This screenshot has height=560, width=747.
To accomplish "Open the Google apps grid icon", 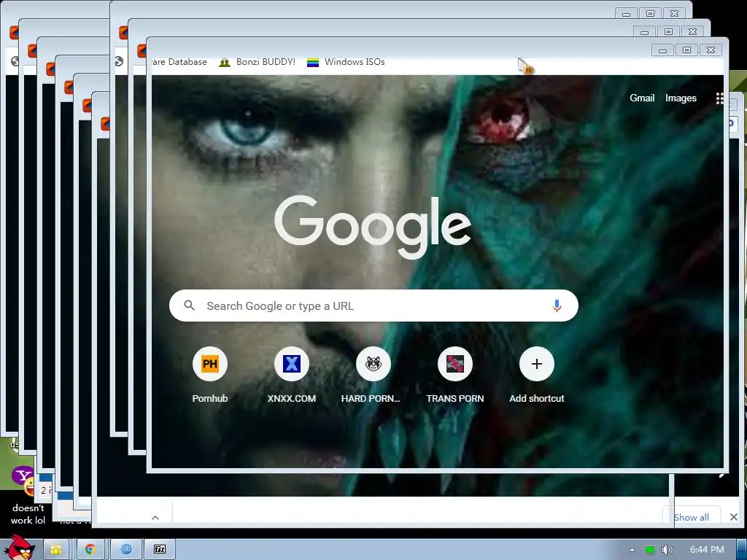I will click(x=720, y=98).
